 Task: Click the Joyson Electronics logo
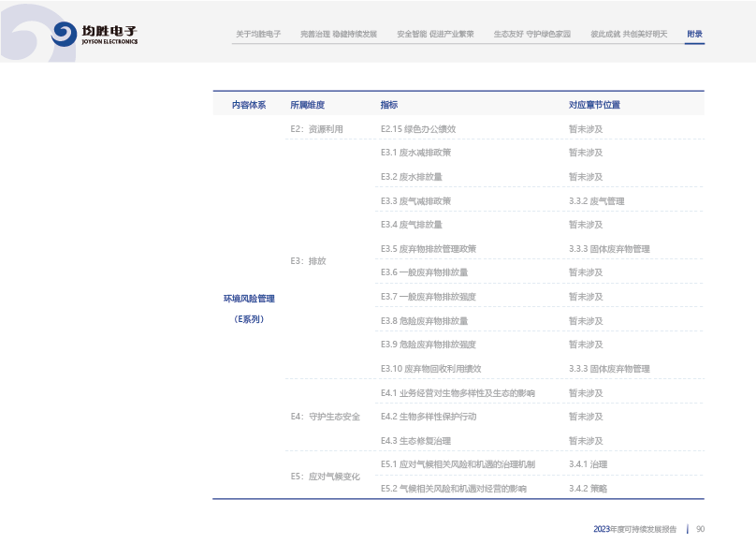tap(94, 34)
